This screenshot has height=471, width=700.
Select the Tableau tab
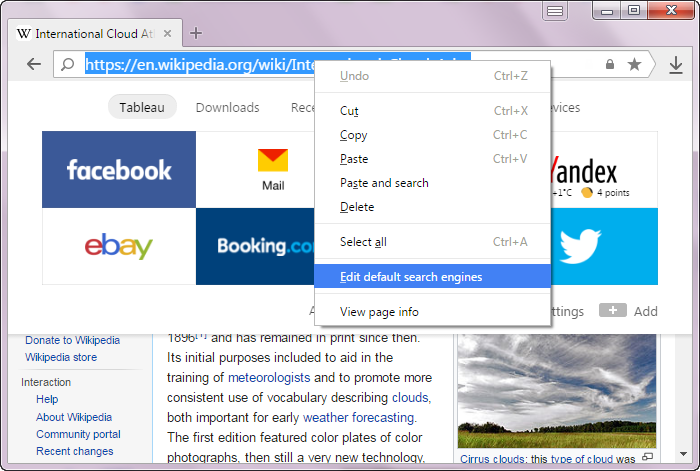(142, 107)
